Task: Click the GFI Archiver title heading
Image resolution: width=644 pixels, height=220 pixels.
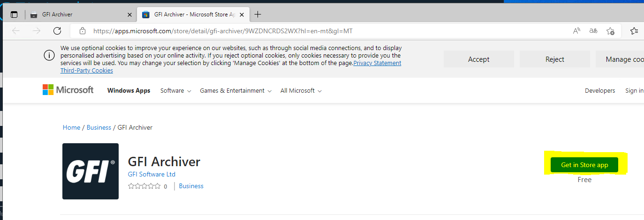Action: (x=164, y=161)
